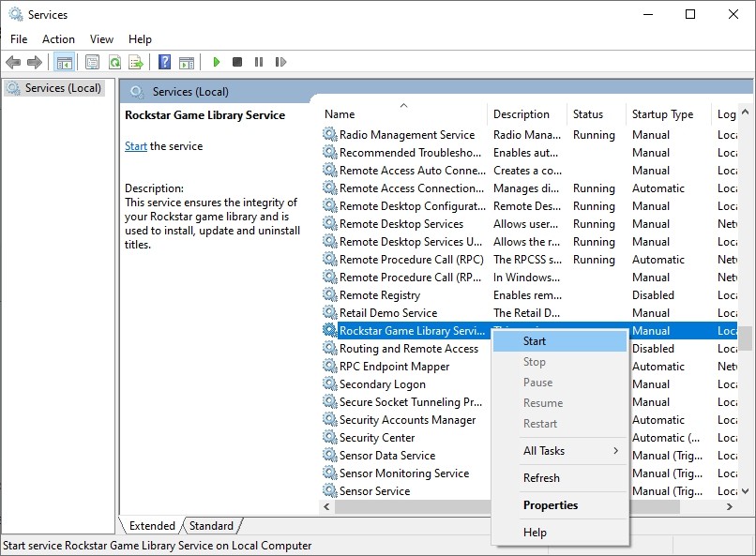Switch to the Standard tab
Screen dimensions: 756x556
pyautogui.click(x=211, y=526)
